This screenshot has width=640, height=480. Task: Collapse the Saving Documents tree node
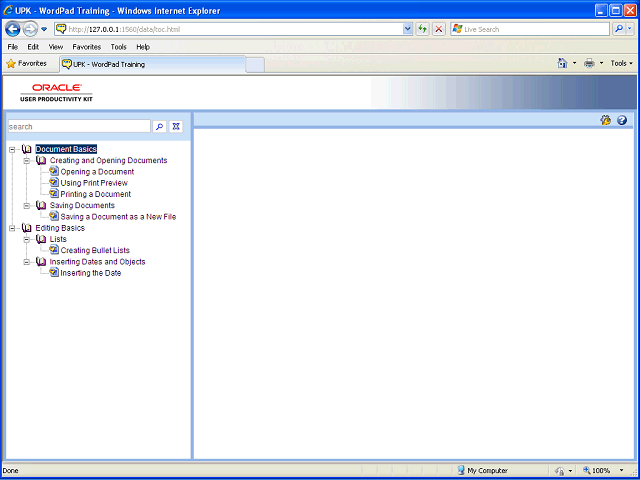click(27, 206)
